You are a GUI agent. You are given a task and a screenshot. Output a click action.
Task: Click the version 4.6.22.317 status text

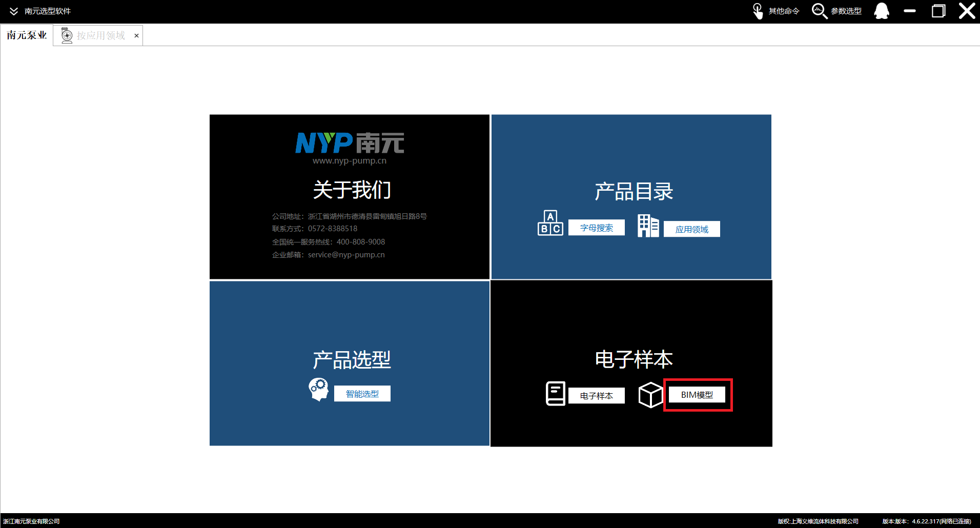point(927,521)
